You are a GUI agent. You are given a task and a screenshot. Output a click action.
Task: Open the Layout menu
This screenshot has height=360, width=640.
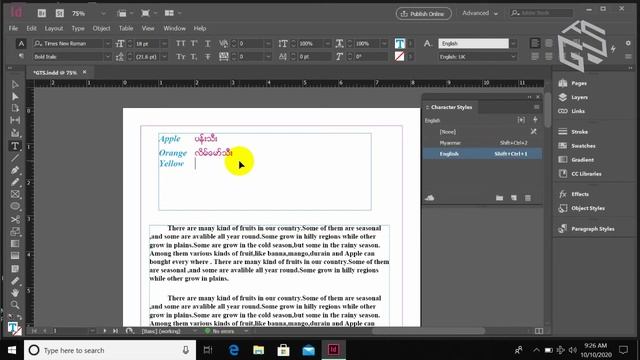pyautogui.click(x=54, y=28)
